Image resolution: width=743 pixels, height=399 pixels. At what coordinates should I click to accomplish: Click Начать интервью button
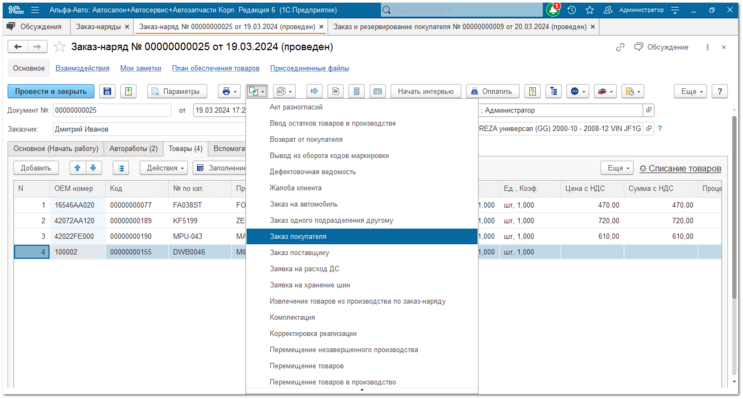[426, 91]
